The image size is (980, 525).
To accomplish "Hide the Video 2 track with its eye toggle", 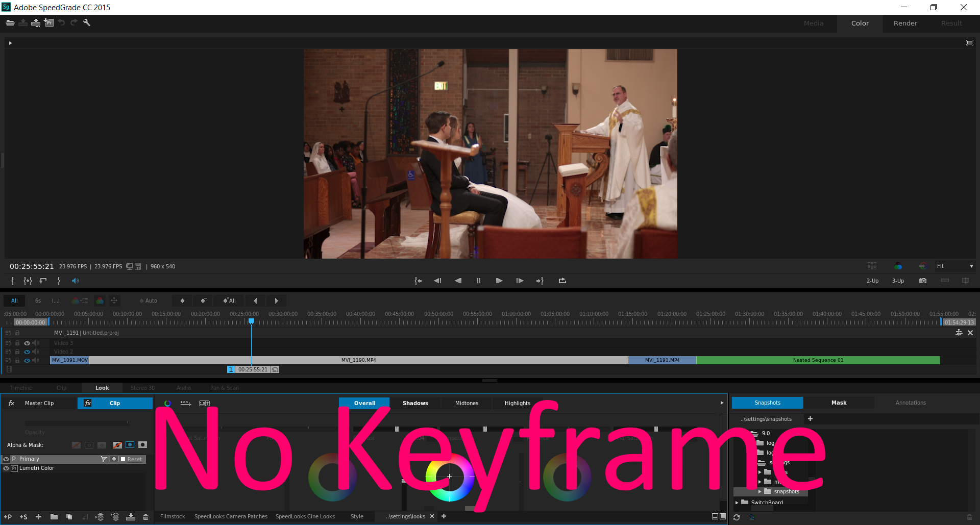I will [x=27, y=352].
